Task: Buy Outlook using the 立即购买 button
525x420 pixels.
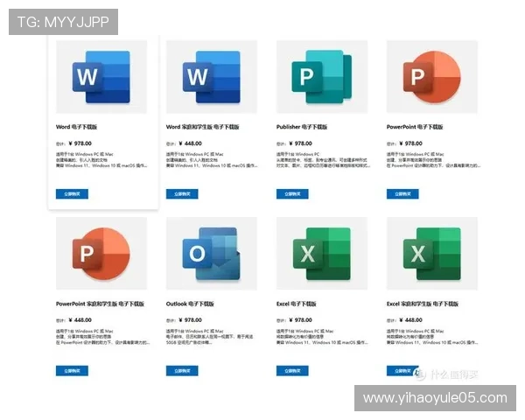Action: [x=182, y=370]
